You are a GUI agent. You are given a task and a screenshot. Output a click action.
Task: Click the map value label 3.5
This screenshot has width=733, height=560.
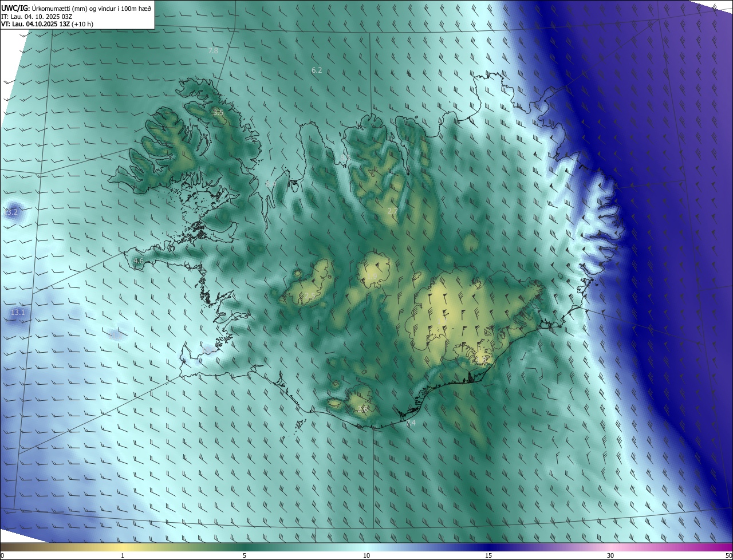pyautogui.click(x=218, y=113)
